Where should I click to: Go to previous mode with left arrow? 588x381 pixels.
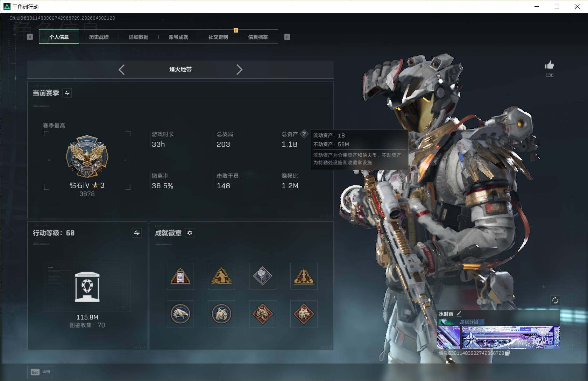[122, 70]
